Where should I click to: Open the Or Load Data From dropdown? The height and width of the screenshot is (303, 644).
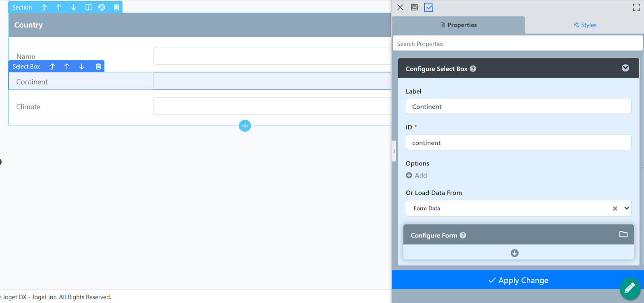[626, 208]
